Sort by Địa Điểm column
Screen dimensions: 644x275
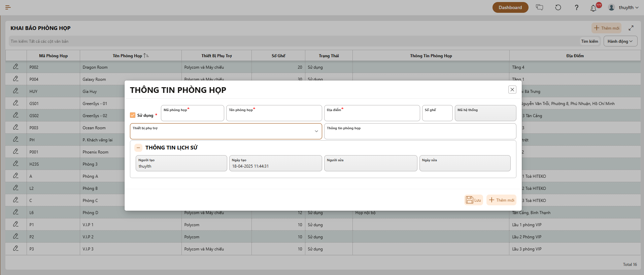[x=575, y=56]
